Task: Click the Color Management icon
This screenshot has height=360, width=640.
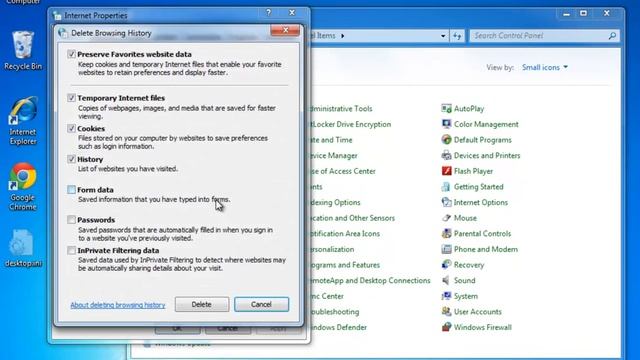Action: (446, 124)
